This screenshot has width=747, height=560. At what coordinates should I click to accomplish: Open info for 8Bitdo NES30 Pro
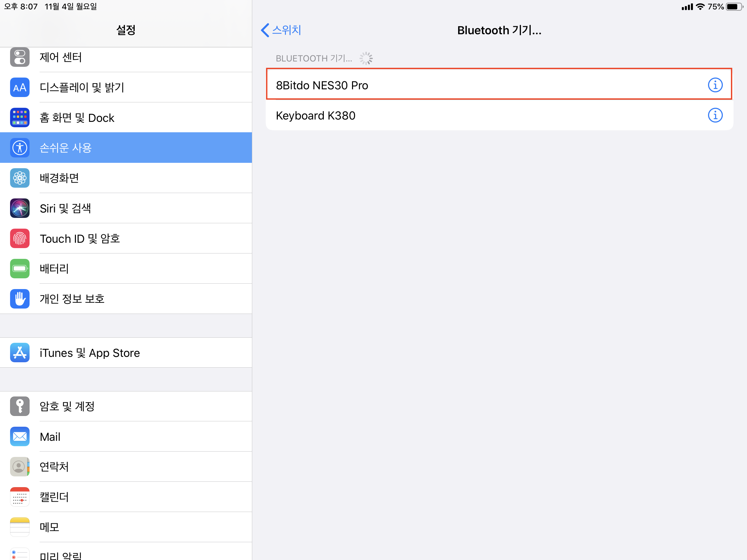tap(715, 85)
